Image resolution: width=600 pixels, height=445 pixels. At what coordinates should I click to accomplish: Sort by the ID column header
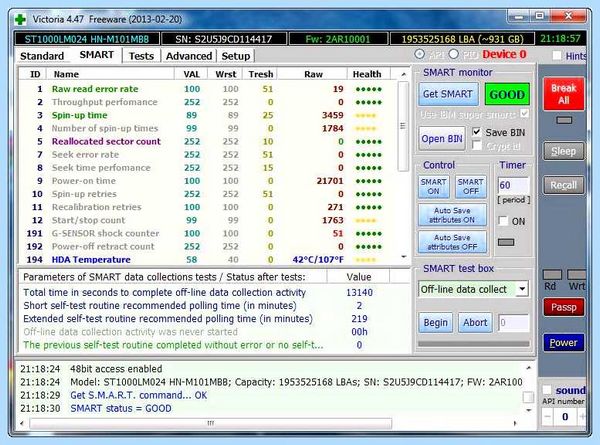tap(34, 74)
